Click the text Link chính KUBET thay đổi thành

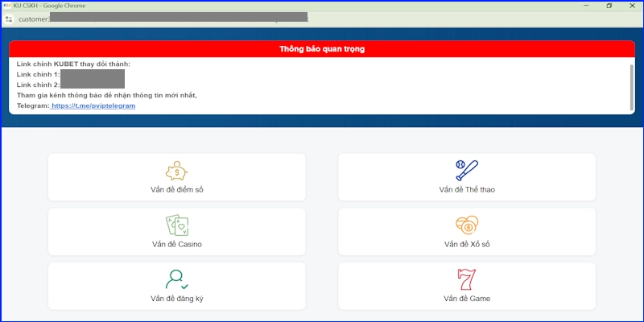click(x=73, y=64)
